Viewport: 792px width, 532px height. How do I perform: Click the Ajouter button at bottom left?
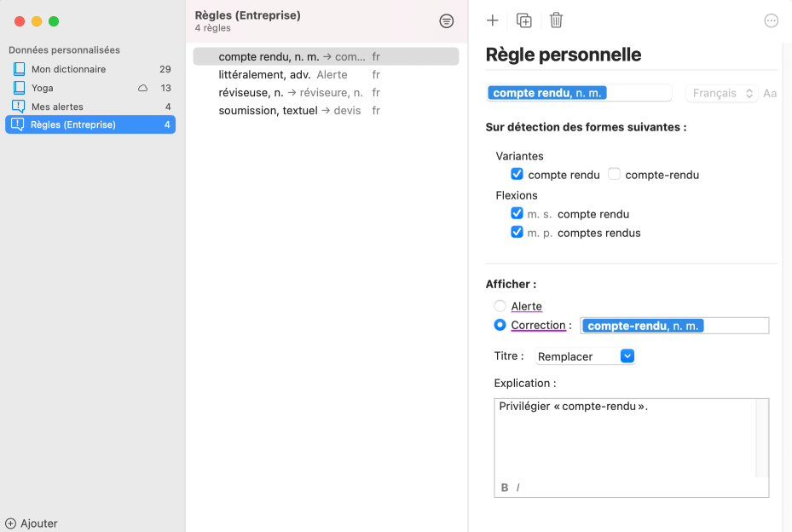[x=32, y=523]
